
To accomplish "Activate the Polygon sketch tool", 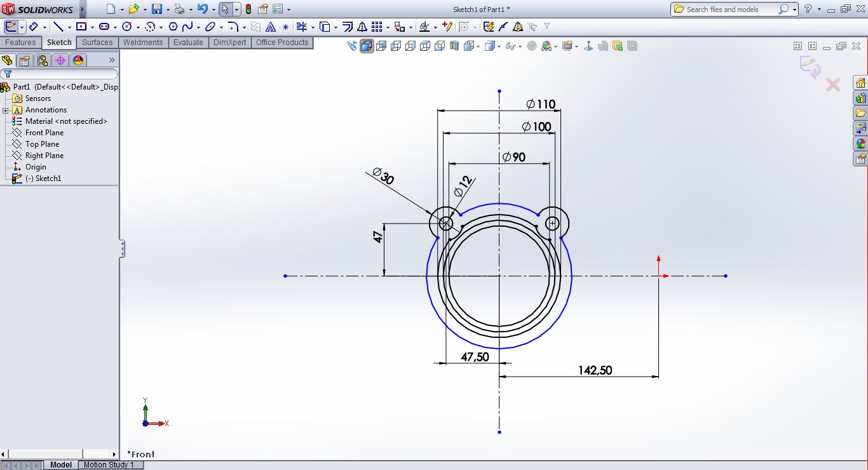I will [x=173, y=27].
